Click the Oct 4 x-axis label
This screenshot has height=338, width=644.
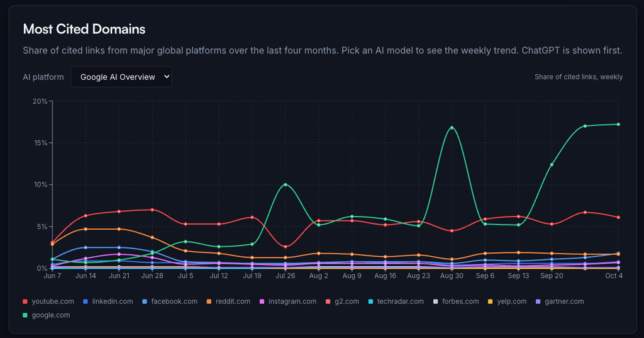click(614, 276)
